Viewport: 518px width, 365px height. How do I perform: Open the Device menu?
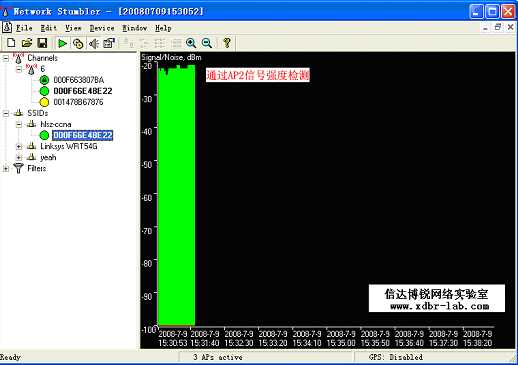click(x=102, y=28)
